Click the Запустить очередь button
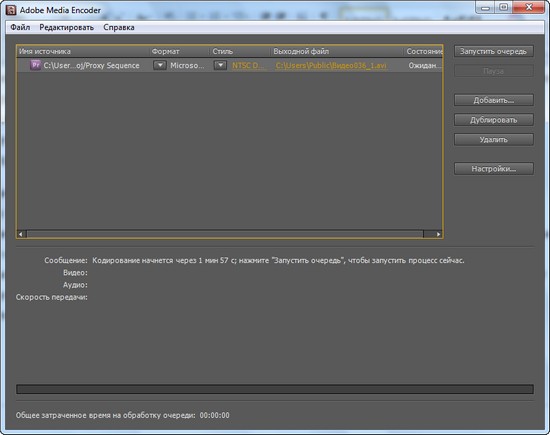The height and width of the screenshot is (435, 550). [494, 51]
